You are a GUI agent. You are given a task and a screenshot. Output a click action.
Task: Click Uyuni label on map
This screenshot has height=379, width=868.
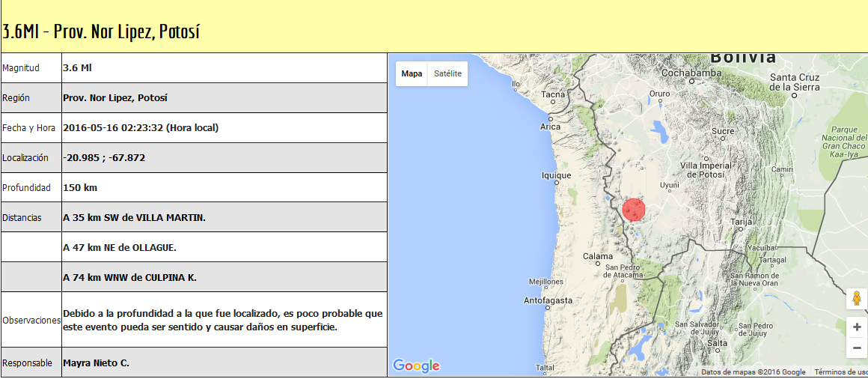click(x=670, y=185)
